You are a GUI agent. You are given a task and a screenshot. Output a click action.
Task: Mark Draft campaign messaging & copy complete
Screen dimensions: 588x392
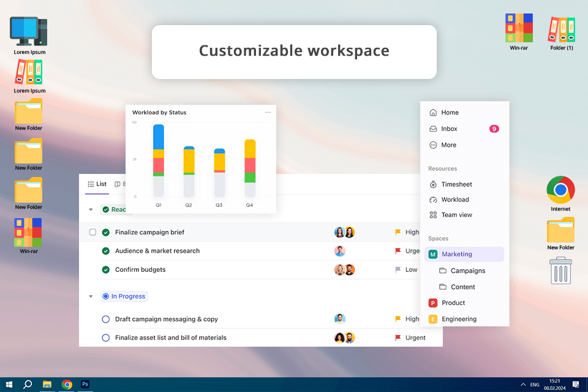click(x=106, y=319)
